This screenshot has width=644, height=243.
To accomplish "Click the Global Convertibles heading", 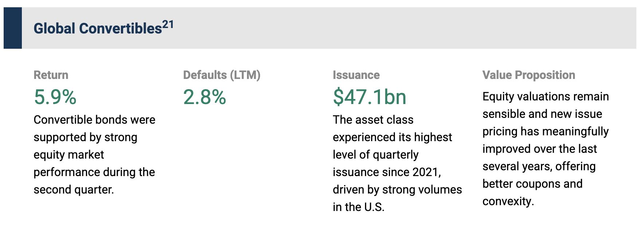I will tap(98, 28).
